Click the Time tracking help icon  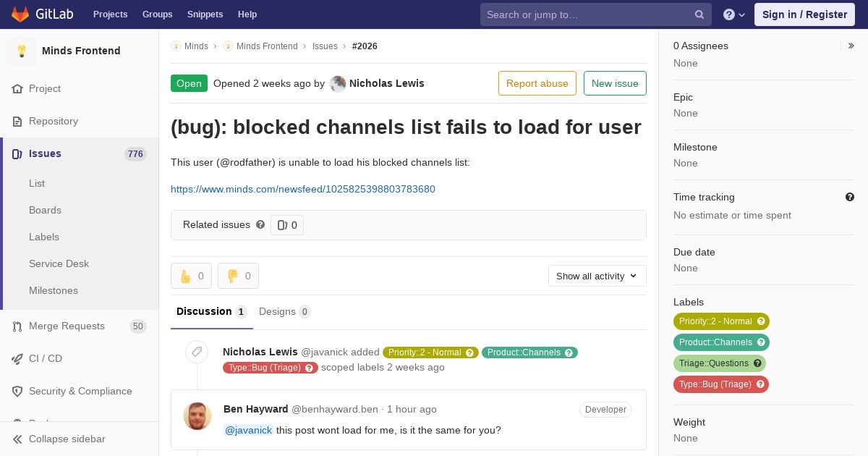tap(850, 197)
